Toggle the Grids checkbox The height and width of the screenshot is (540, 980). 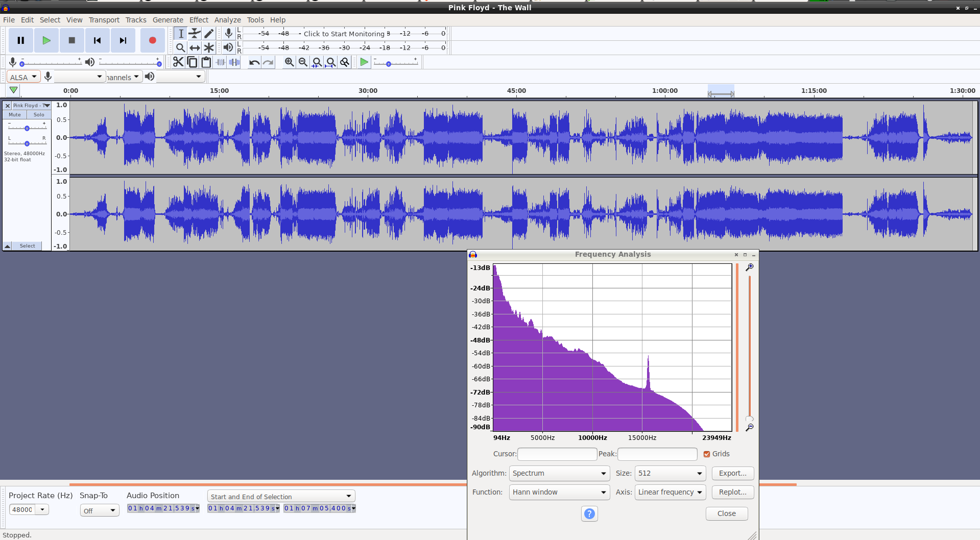707,454
